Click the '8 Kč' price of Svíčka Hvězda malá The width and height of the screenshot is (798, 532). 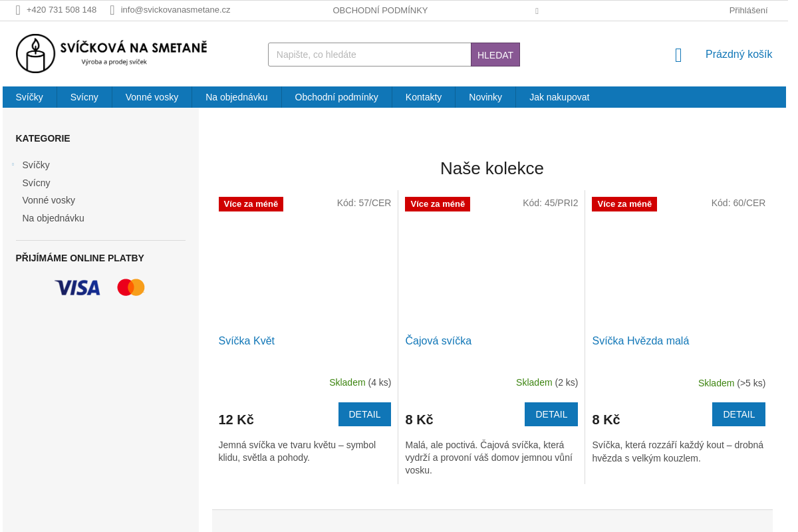pos(606,420)
